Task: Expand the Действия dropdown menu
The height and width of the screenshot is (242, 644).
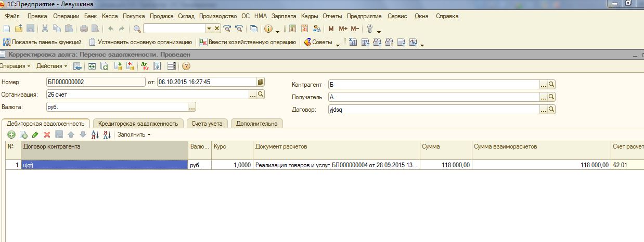Action: (x=52, y=66)
